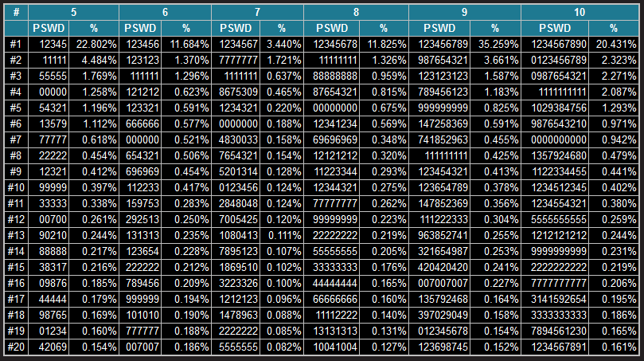Select the 22.802% percentage cell
This screenshot has height=361, width=644.
(x=95, y=44)
